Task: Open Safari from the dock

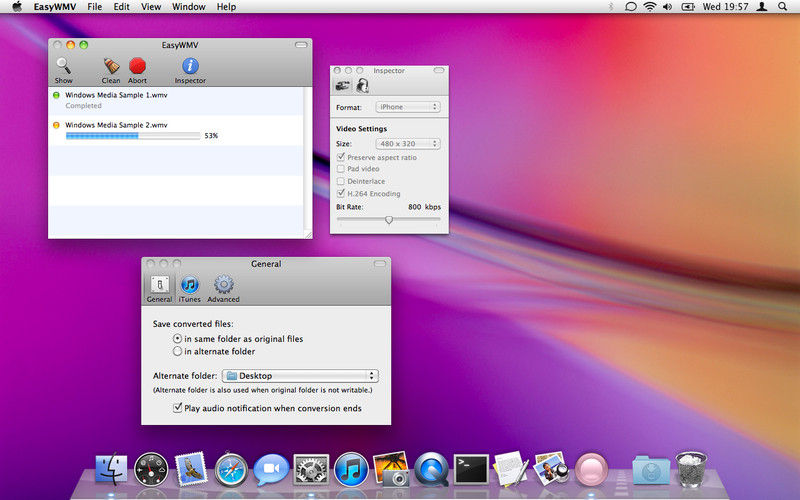Action: coord(230,468)
